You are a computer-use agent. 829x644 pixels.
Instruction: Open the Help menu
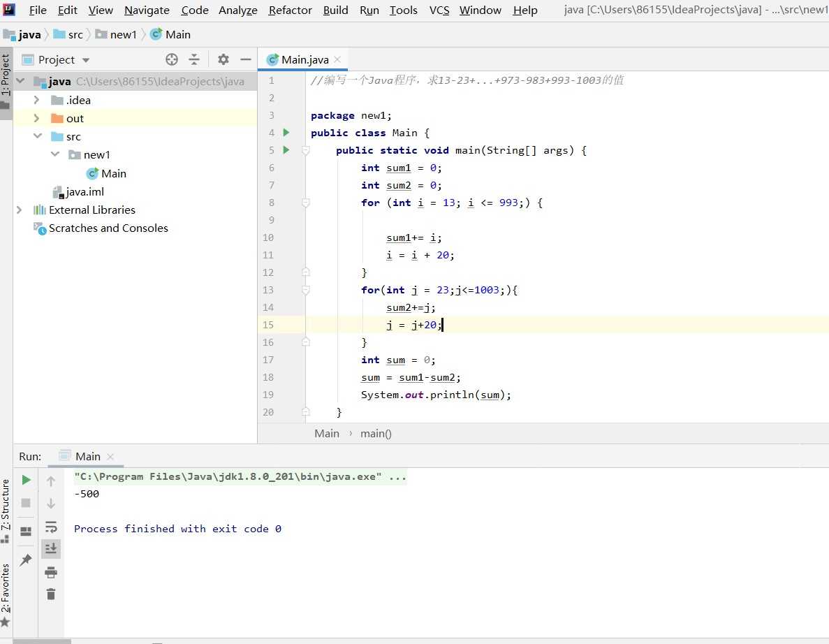[525, 10]
